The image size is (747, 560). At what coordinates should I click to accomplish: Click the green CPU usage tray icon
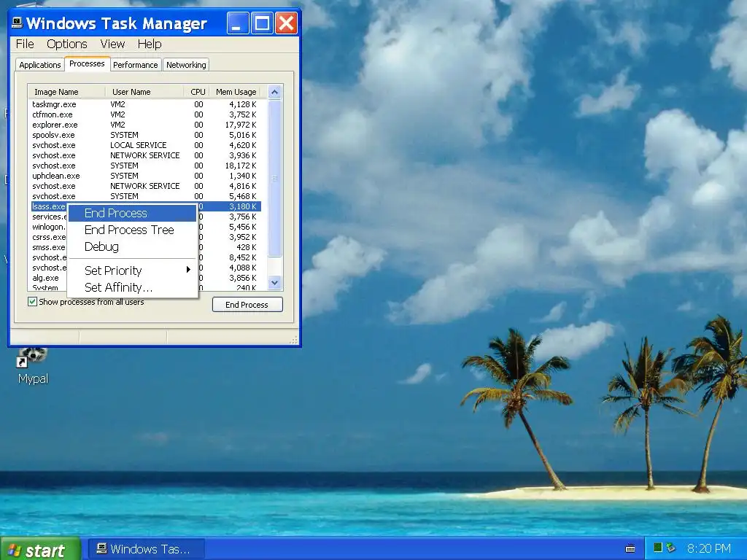click(658, 548)
